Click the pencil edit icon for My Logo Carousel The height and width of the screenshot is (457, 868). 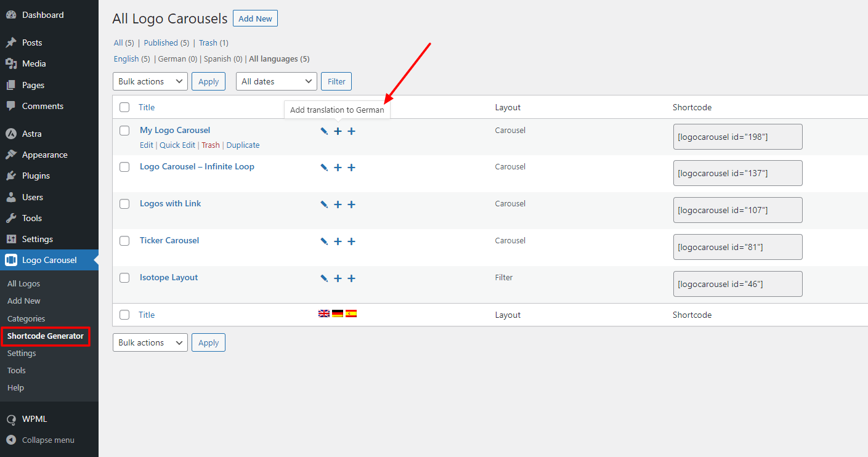[x=324, y=131]
